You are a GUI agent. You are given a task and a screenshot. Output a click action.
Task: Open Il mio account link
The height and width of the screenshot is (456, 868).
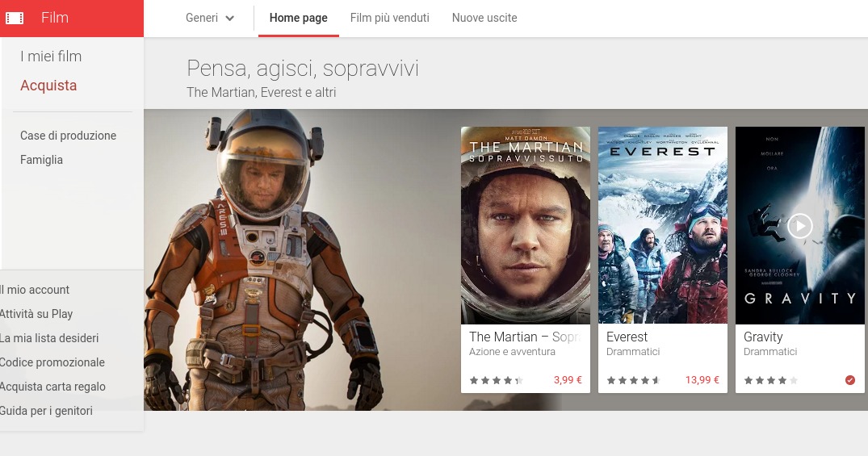coord(35,290)
